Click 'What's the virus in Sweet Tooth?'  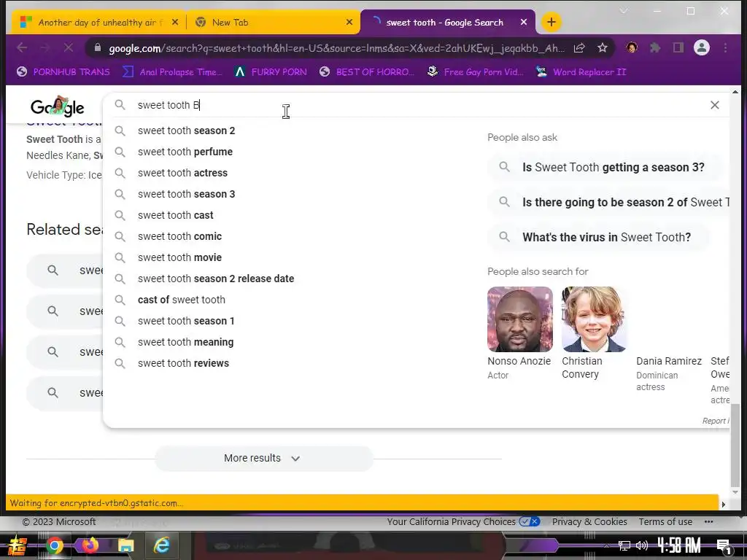(599, 237)
